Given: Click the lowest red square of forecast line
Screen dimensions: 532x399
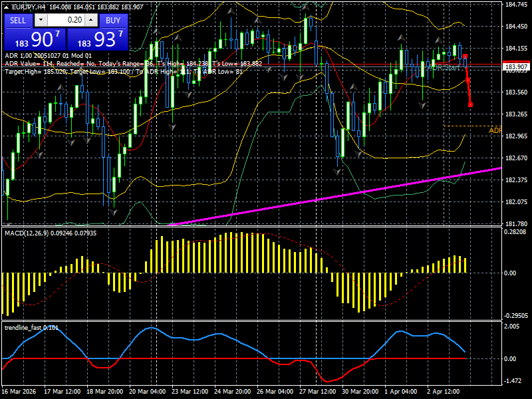Looking at the screenshot, I should (x=470, y=105).
